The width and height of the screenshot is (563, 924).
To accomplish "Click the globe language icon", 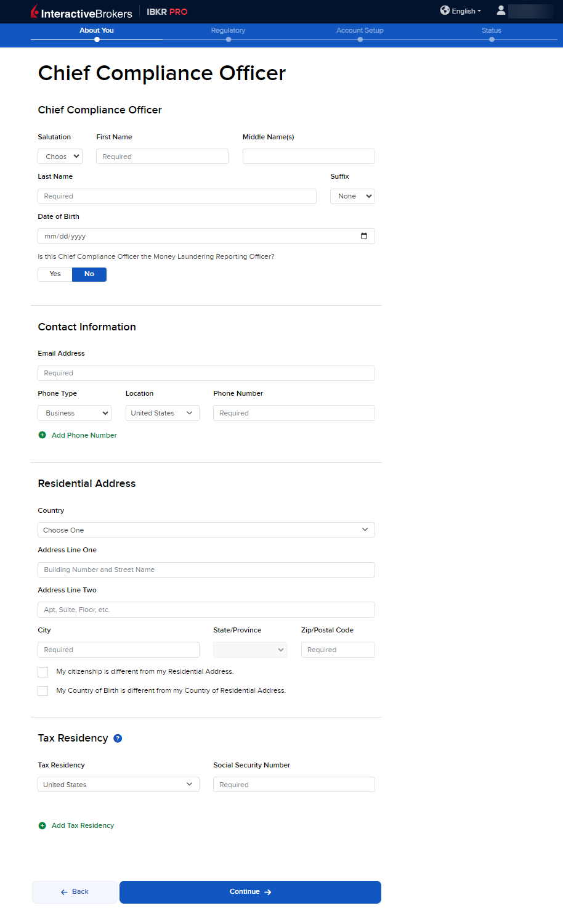I will tap(445, 10).
